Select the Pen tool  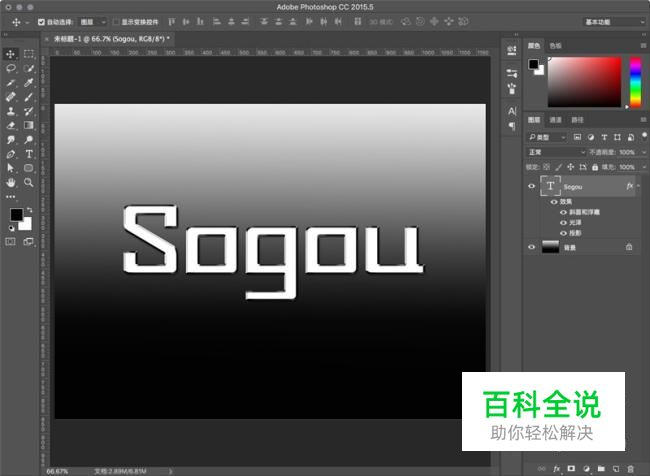coord(10,154)
